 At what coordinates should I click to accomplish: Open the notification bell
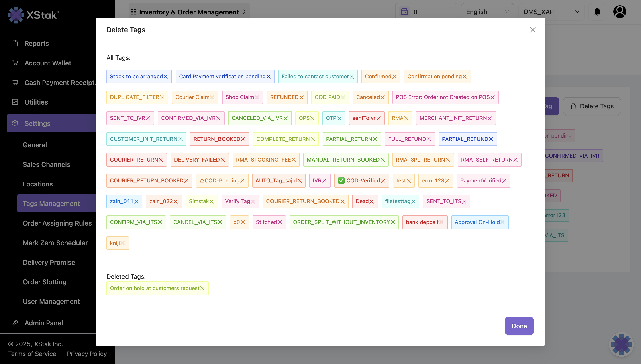tap(597, 12)
